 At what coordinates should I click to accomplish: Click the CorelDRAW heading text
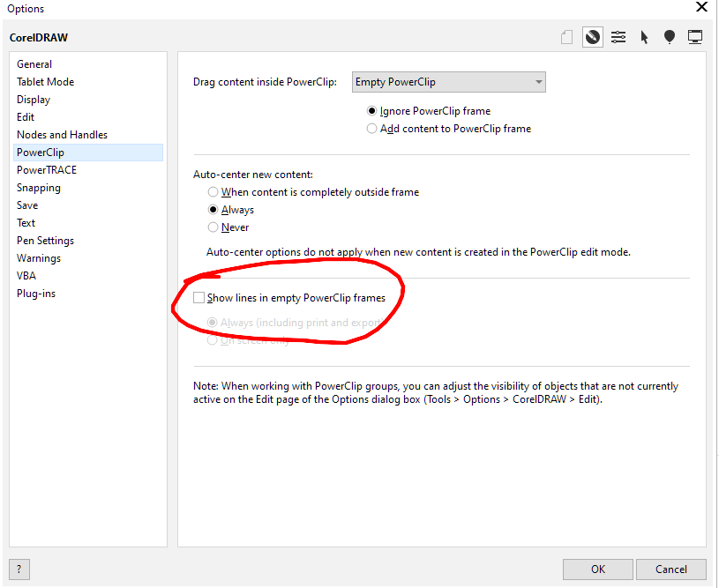click(x=39, y=38)
